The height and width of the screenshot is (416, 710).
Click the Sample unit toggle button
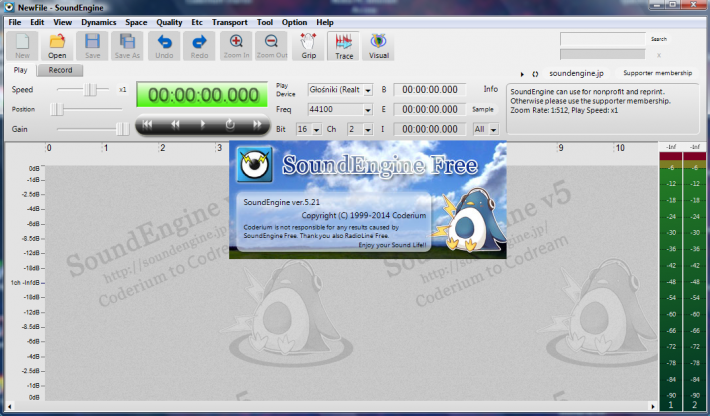[483, 110]
